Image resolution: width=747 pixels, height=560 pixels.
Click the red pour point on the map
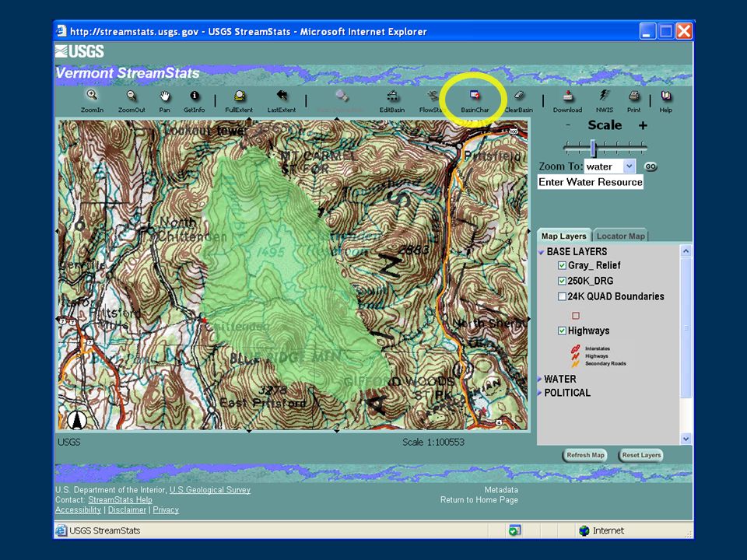(x=205, y=320)
